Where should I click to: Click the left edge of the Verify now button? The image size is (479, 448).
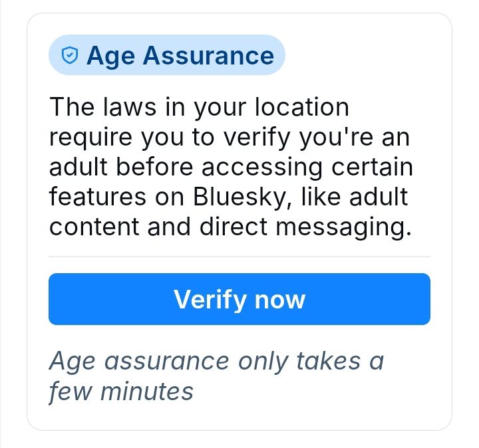(55, 299)
